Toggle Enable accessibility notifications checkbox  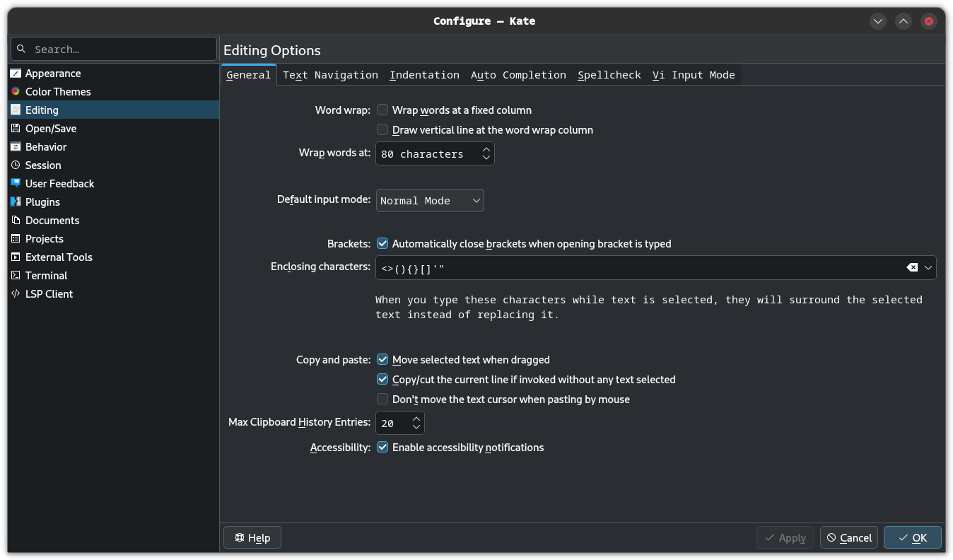tap(382, 447)
